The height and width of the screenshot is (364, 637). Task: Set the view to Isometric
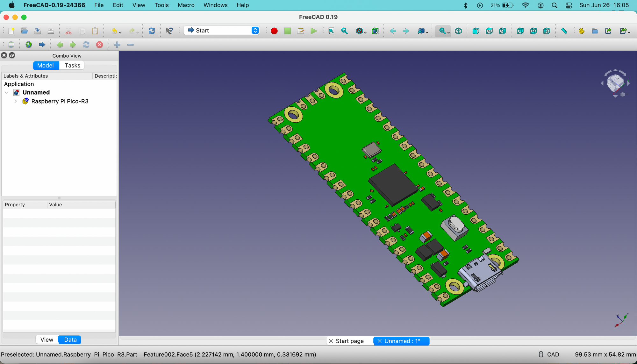[458, 31]
